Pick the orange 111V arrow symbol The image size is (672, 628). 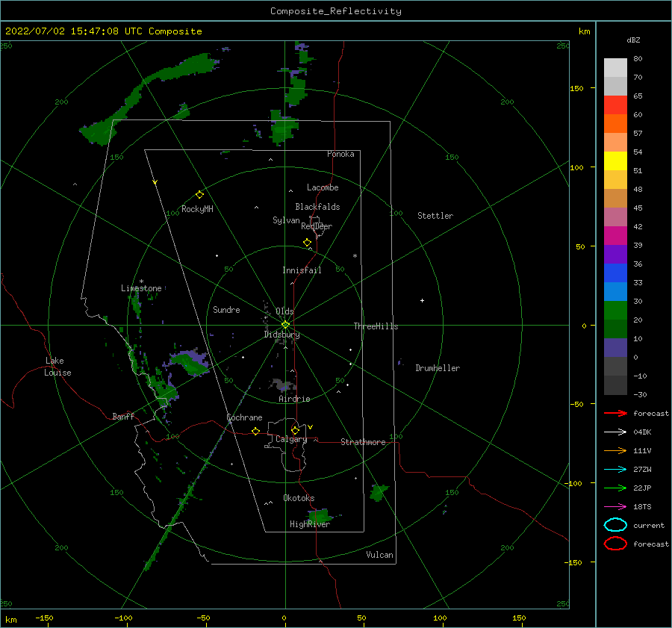[x=615, y=450]
